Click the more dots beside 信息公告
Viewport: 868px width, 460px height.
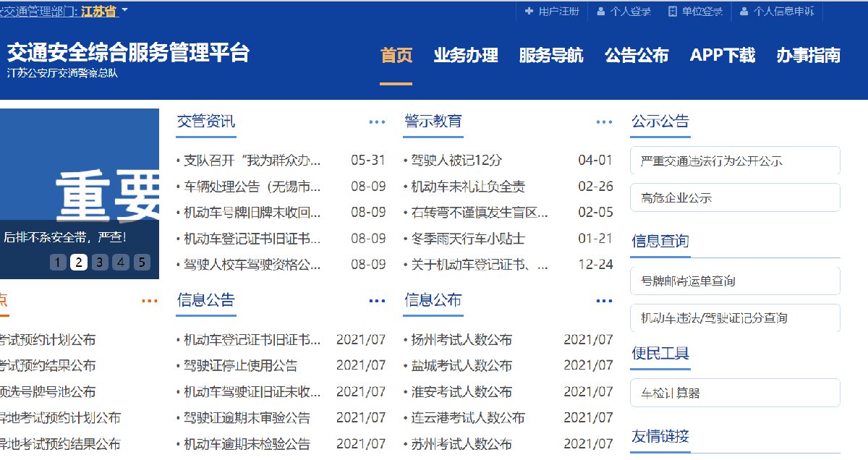(377, 301)
